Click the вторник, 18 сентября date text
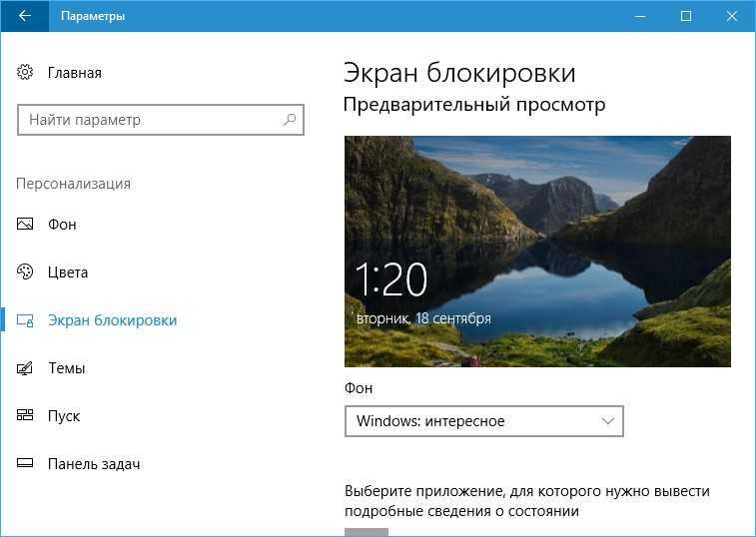Viewport: 756px width, 537px height. pyautogui.click(x=423, y=318)
